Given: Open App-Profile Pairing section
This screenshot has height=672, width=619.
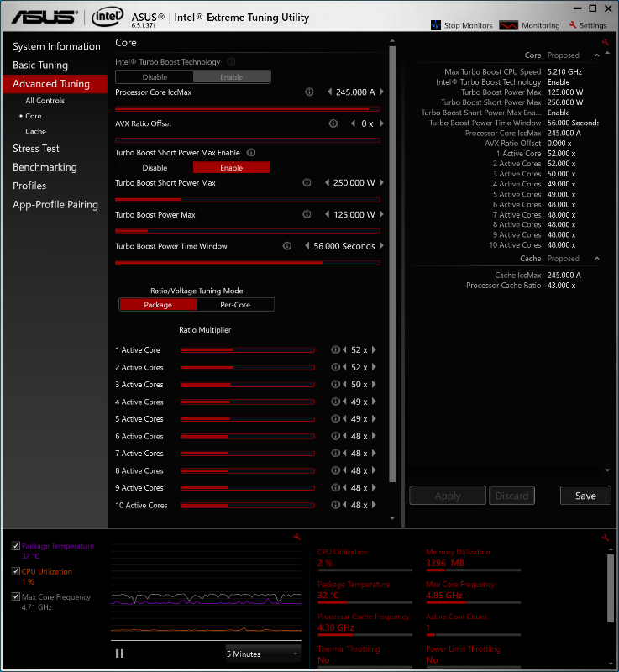Looking at the screenshot, I should (55, 205).
